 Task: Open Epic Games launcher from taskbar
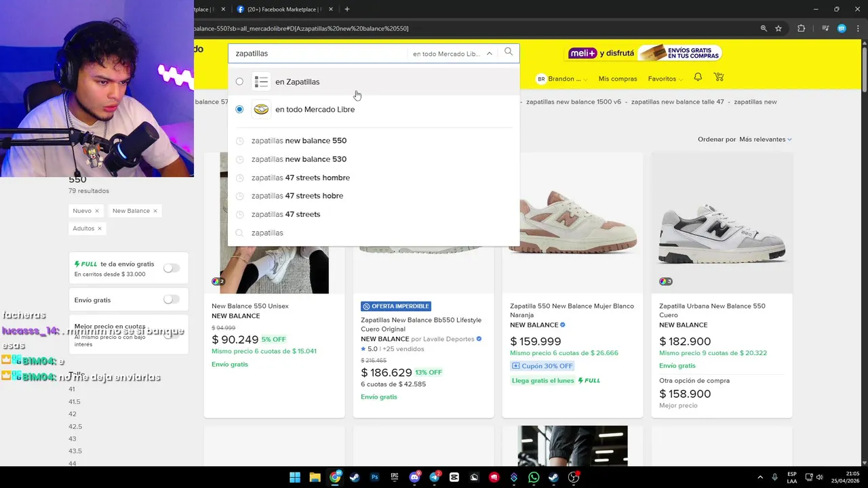tap(395, 477)
